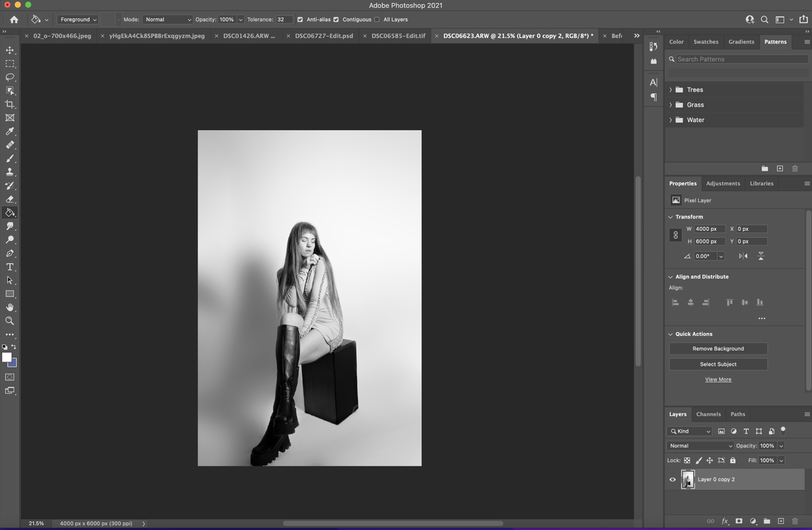Screen dimensions: 812x530
Task: Select the Zoom tool
Action: tap(9, 321)
